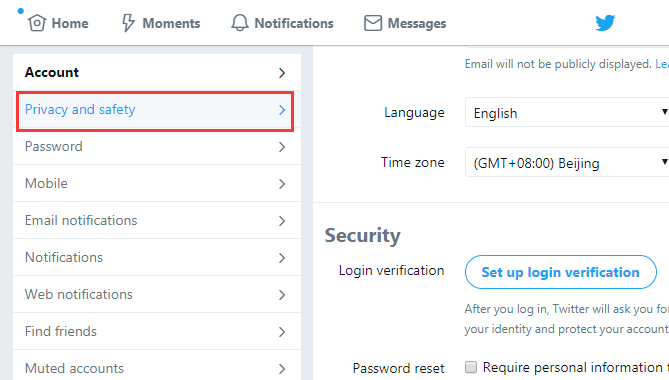Click the chevron arrow beside Password

(282, 147)
